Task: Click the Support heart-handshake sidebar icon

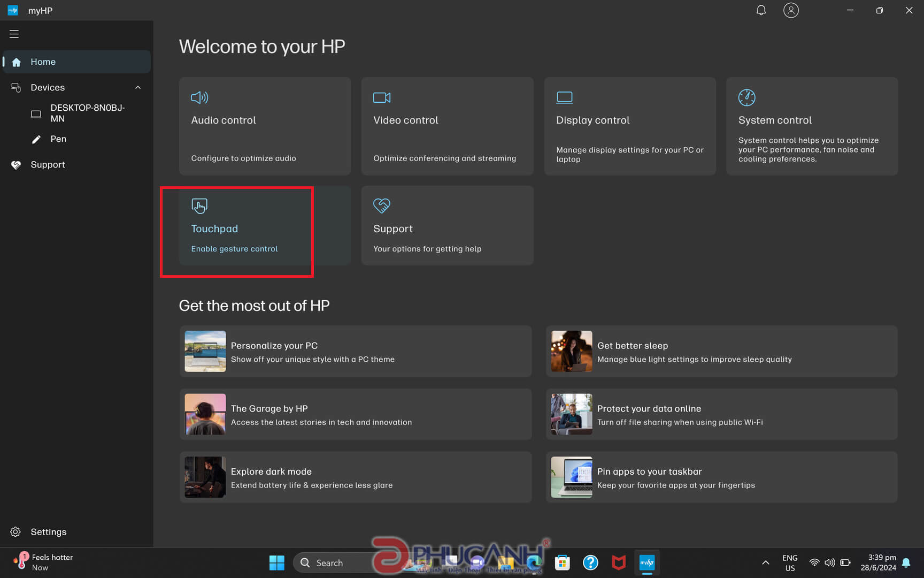Action: point(16,165)
